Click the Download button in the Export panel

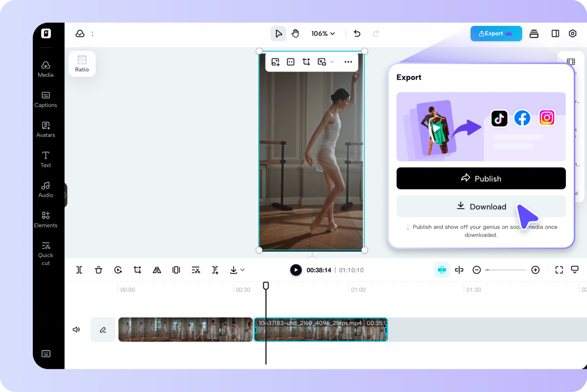481,207
